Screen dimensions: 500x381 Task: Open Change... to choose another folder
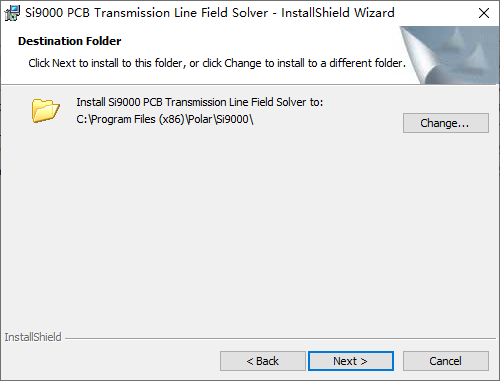coord(446,123)
